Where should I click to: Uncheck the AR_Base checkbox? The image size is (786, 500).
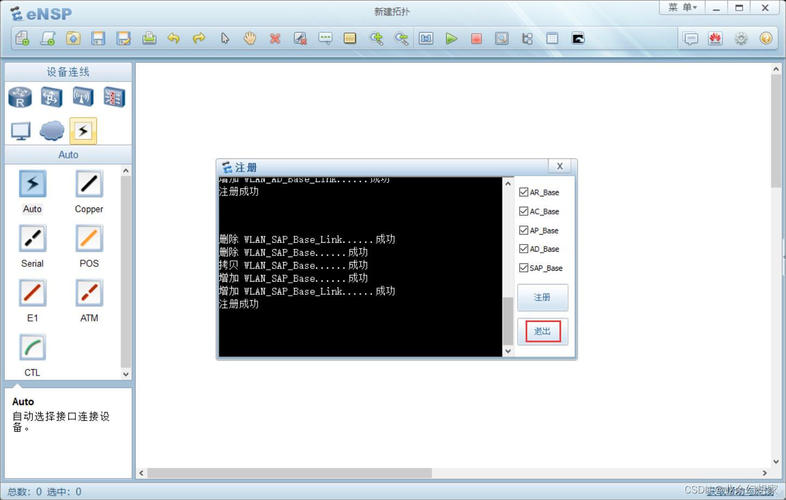click(x=524, y=192)
